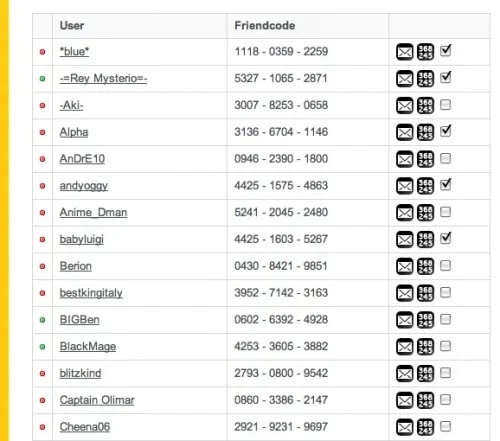This screenshot has width=500, height=441.
Task: Message Captain Olimar using the envelope icon
Action: (x=405, y=401)
